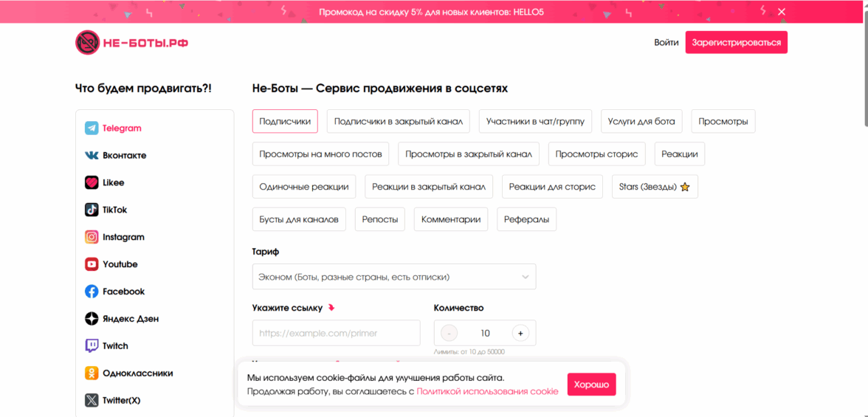This screenshot has height=417, width=868.
Task: Click the Яндекс Дзен icon
Action: pyautogui.click(x=92, y=319)
